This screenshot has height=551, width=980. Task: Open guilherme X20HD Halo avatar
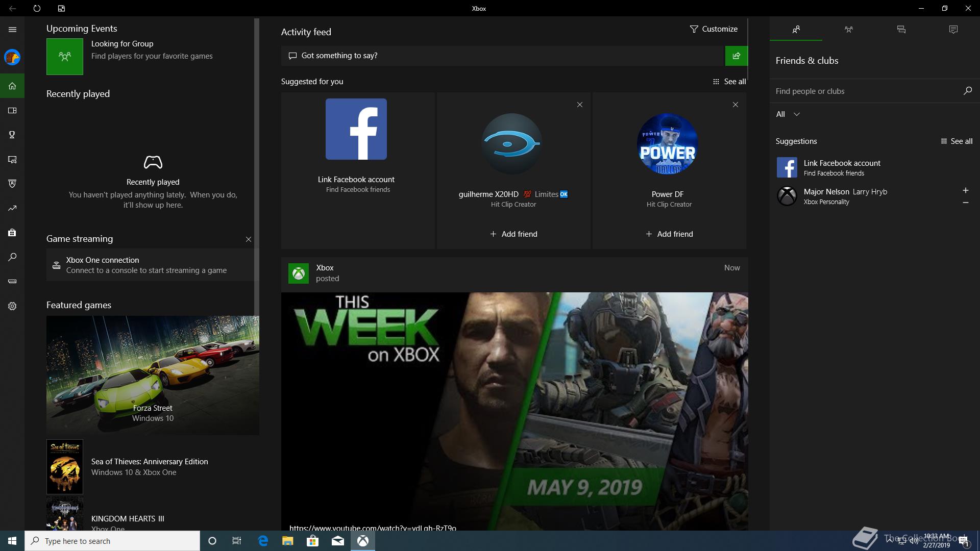point(512,144)
